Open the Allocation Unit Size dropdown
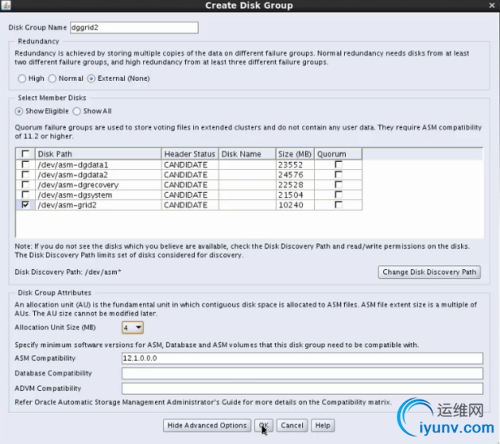The height and width of the screenshot is (444, 500). point(133,328)
